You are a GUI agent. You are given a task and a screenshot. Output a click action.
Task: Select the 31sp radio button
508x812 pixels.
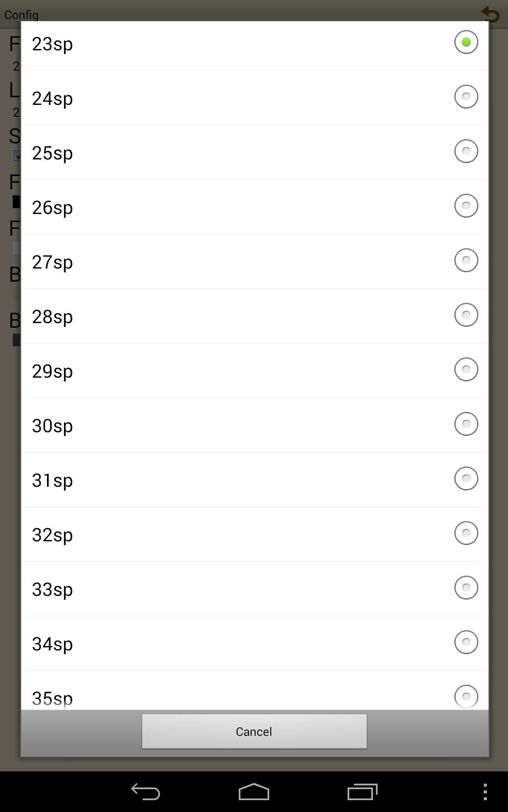click(466, 479)
